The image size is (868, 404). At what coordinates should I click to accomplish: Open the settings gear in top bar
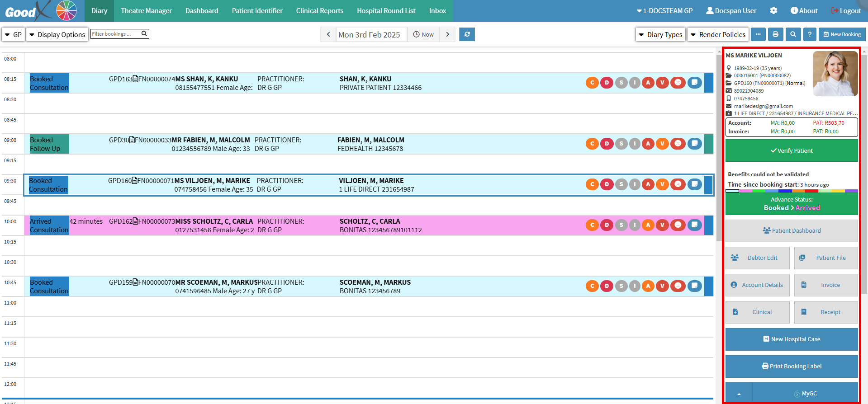point(773,10)
